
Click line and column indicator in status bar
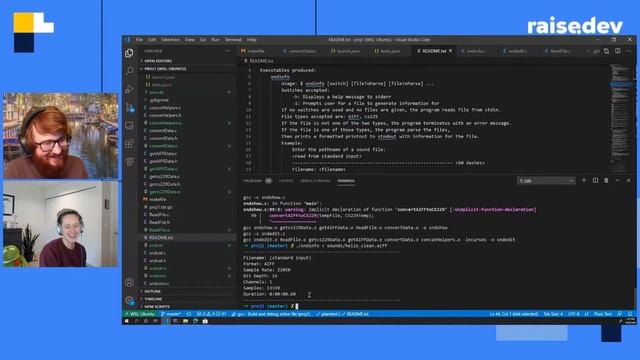pyautogui.click(x=513, y=314)
